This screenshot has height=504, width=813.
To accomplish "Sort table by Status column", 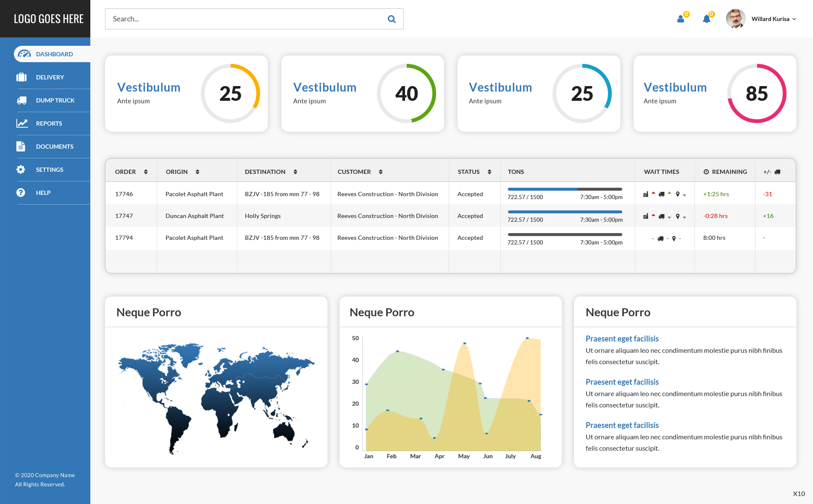I will (489, 172).
